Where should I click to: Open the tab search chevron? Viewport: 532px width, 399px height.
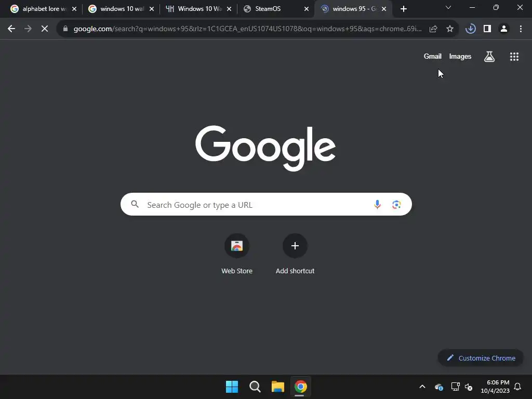(x=448, y=7)
